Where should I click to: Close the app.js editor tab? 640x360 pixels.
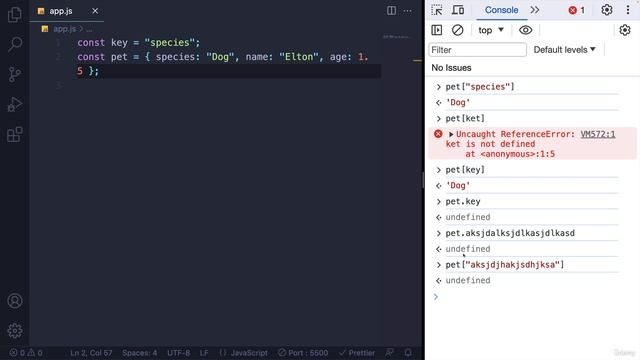95,11
